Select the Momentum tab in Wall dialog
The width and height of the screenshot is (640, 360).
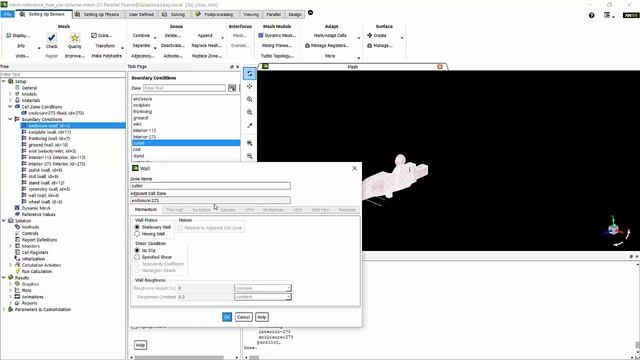(146, 209)
